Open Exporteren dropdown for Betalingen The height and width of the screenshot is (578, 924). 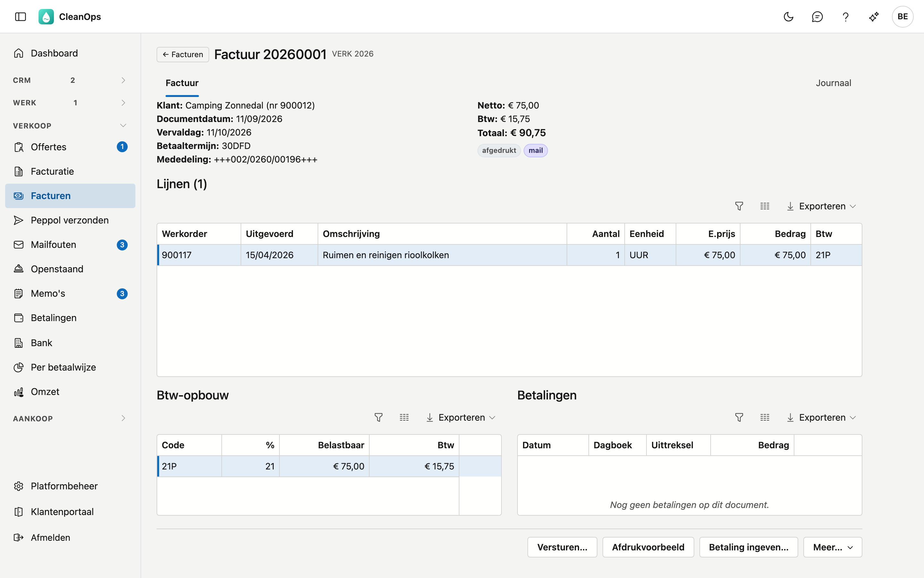(x=821, y=417)
